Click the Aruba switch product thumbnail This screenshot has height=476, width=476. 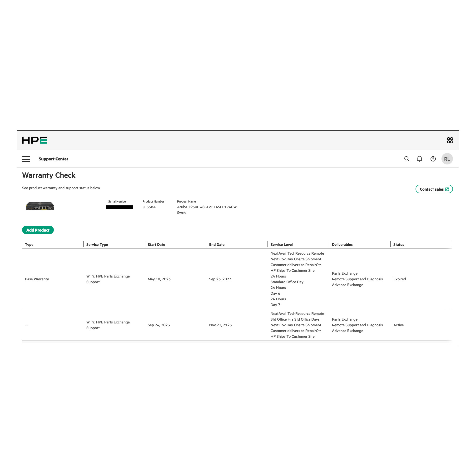40,206
